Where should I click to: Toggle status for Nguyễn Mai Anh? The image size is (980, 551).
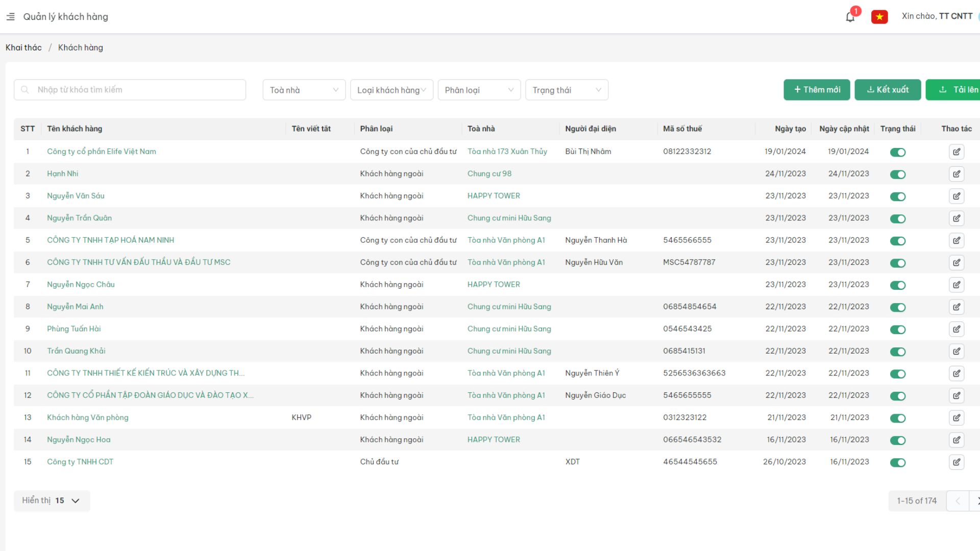[x=898, y=308]
